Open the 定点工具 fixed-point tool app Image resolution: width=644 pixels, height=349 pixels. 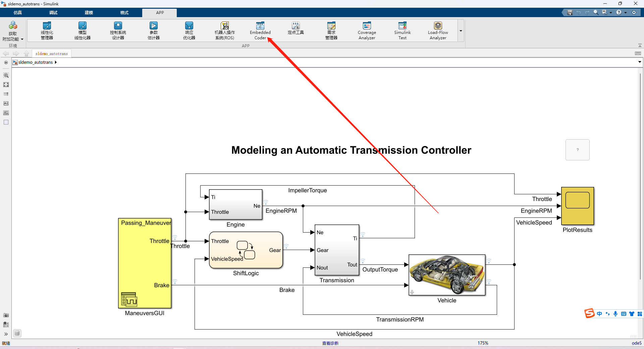pyautogui.click(x=296, y=28)
